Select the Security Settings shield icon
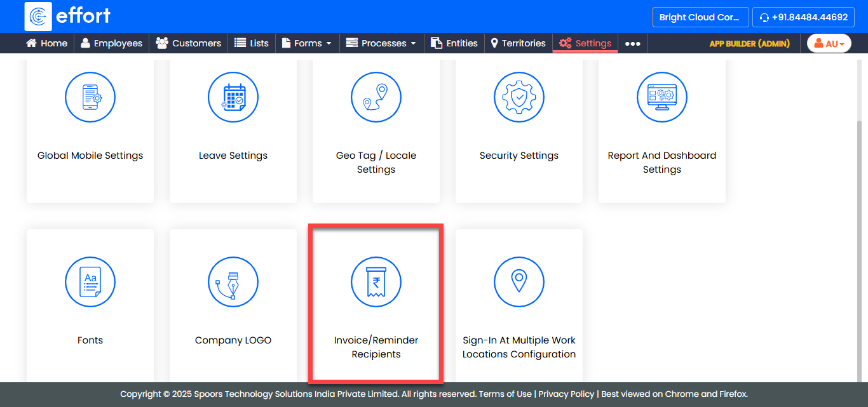This screenshot has height=407, width=868. pos(519,97)
